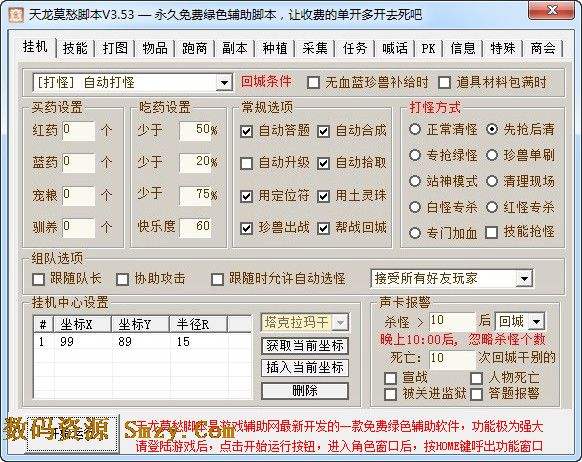
Task: Select 正常清怪 radio button
Action: click(x=415, y=129)
